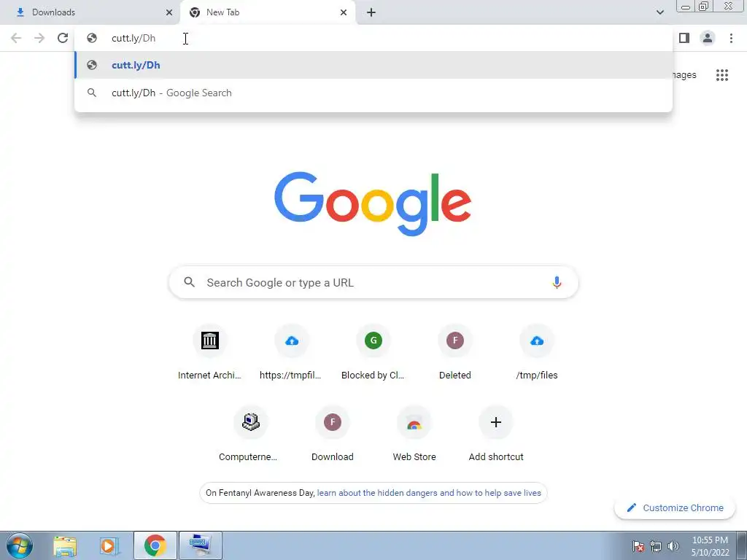Image resolution: width=747 pixels, height=560 pixels.
Task: Open the Deleted shortcut
Action: (455, 354)
